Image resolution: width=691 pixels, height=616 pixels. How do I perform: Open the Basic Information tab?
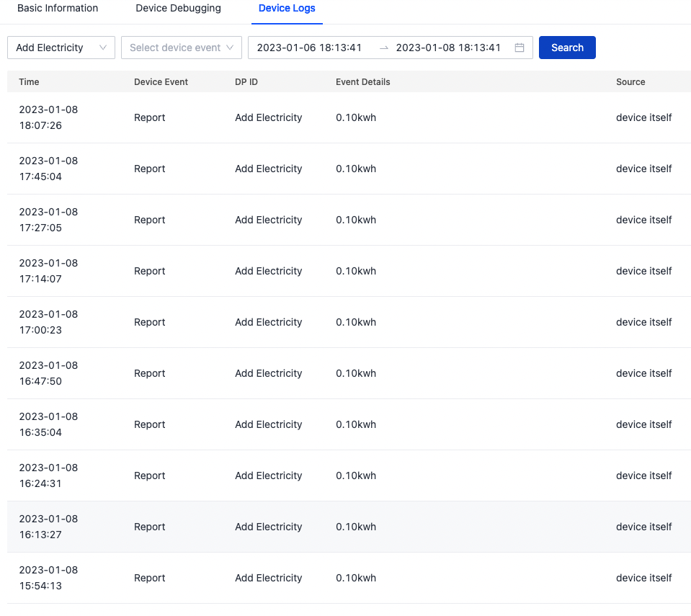pyautogui.click(x=58, y=9)
